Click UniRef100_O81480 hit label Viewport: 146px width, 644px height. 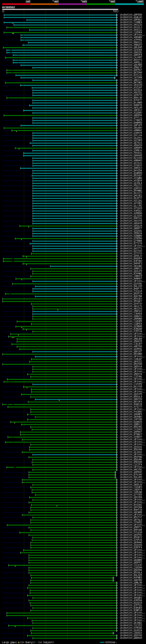(131, 128)
